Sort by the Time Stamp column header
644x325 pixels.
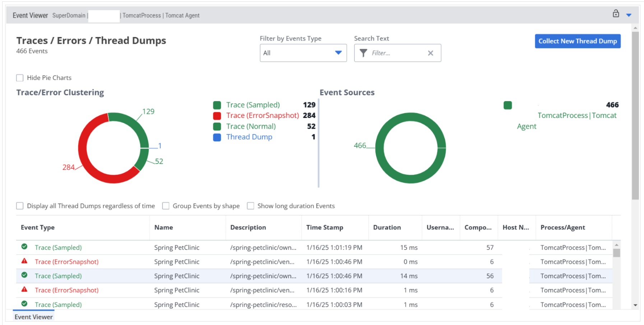pyautogui.click(x=325, y=228)
